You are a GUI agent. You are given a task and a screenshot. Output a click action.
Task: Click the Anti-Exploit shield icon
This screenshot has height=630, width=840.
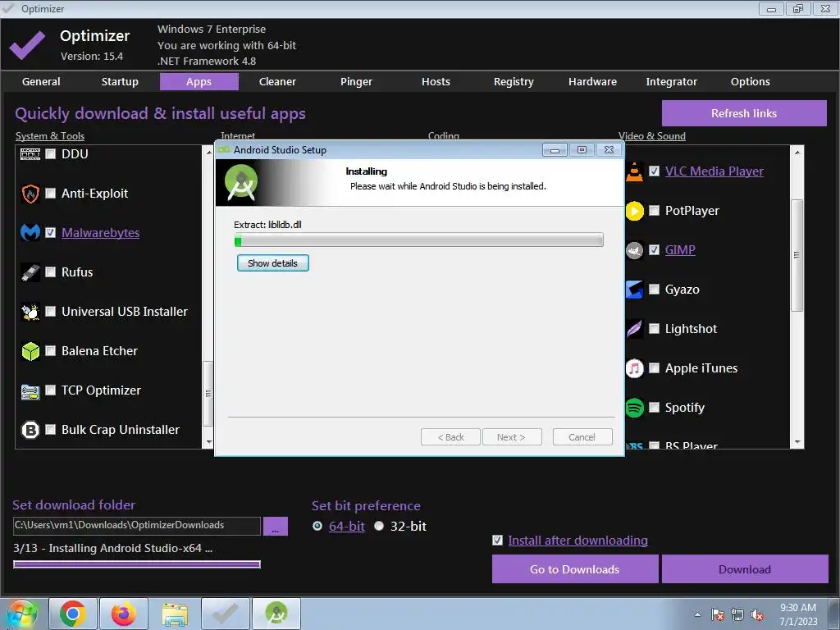tap(30, 194)
